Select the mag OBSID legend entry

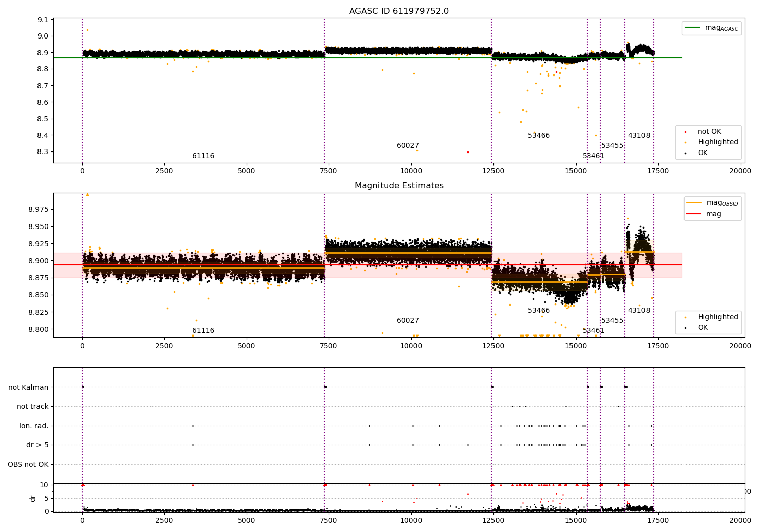[712, 203]
